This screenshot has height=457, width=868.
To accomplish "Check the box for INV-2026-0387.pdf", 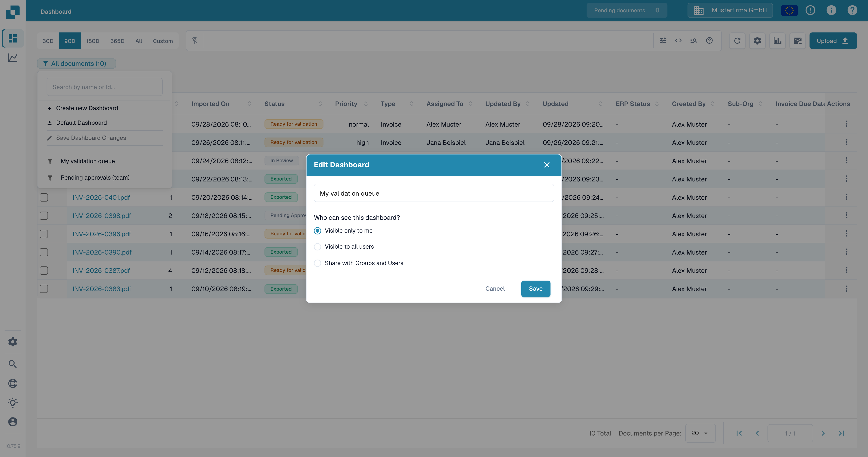I will 44,271.
